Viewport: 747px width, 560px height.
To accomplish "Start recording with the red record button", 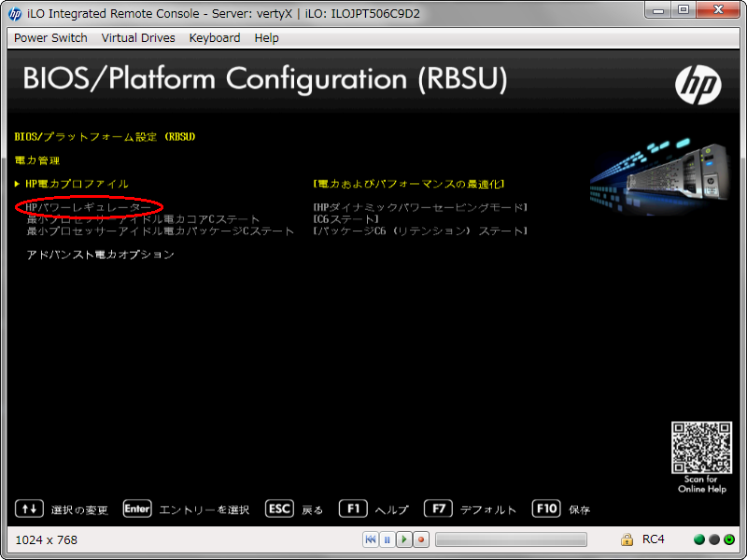I will (x=421, y=539).
